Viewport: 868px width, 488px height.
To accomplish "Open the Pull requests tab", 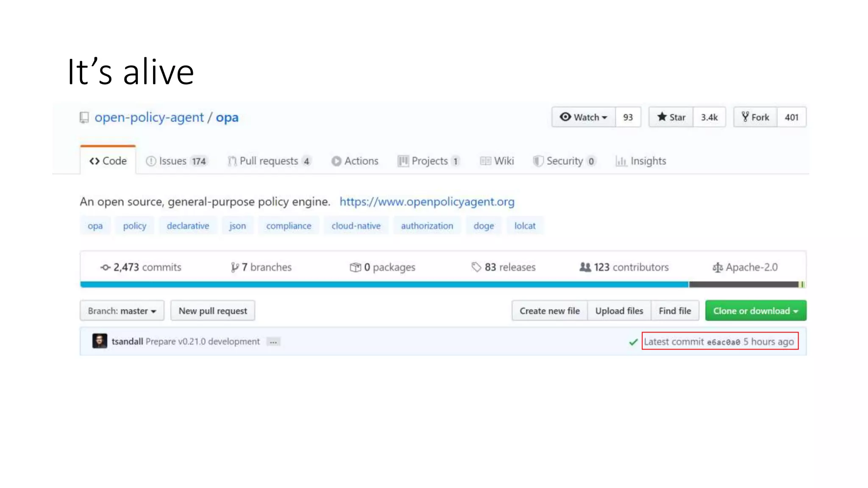I will click(269, 161).
